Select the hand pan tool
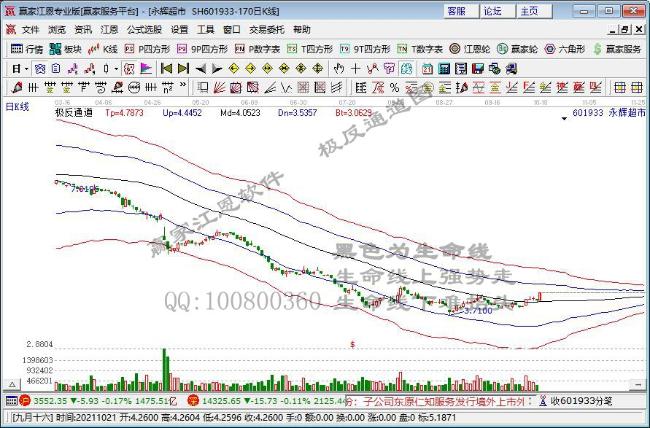 [x=339, y=68]
